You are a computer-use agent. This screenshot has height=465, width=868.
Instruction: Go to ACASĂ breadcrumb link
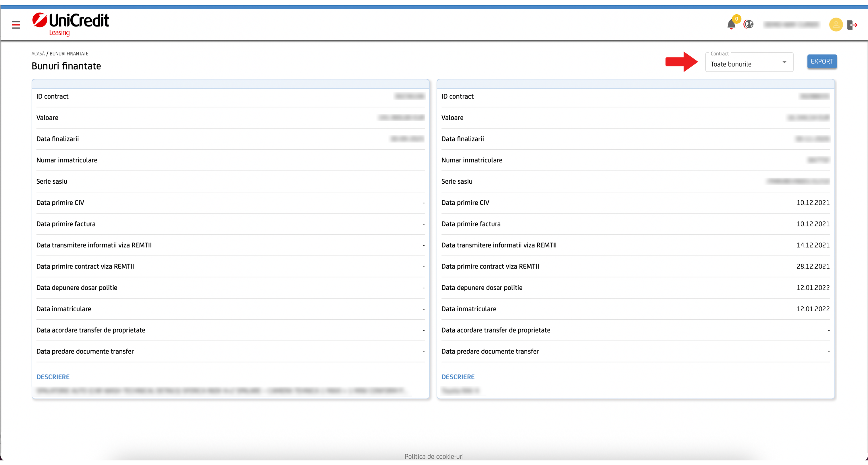(x=38, y=54)
